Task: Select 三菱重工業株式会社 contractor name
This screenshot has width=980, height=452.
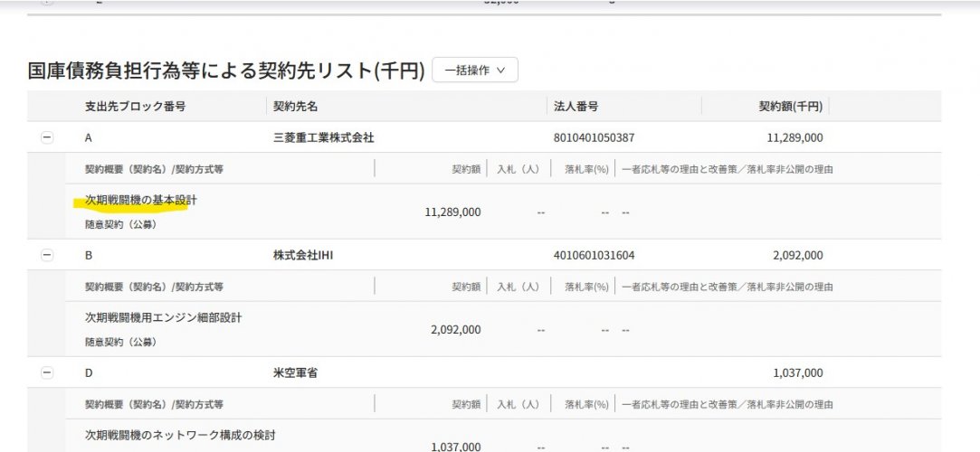Action: pyautogui.click(x=324, y=137)
